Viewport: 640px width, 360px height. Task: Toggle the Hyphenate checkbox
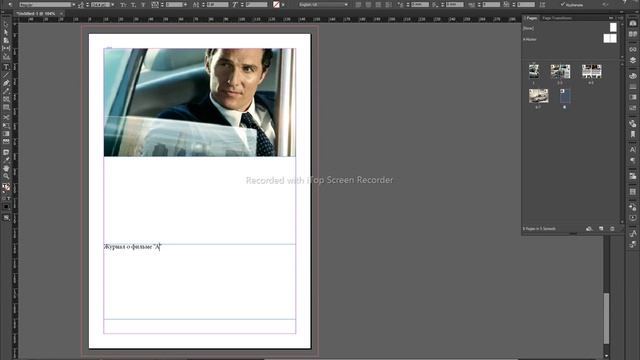[x=562, y=4]
